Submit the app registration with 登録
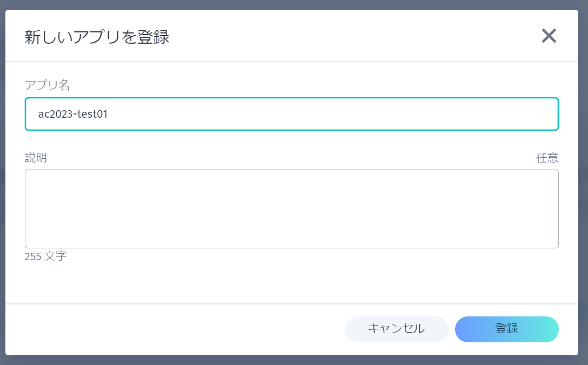This screenshot has height=365, width=588. point(506,329)
